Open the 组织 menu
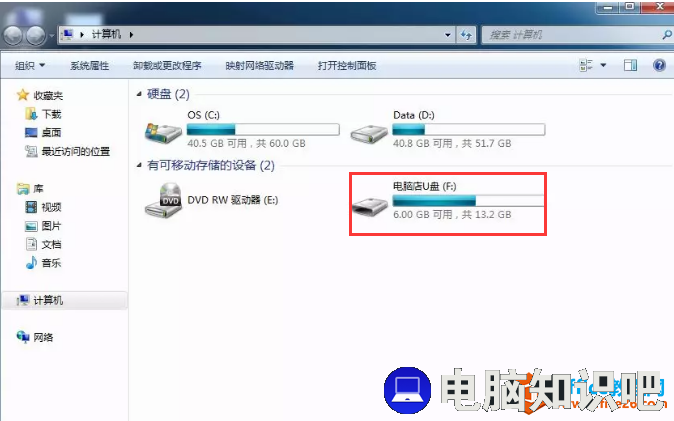 click(x=30, y=65)
